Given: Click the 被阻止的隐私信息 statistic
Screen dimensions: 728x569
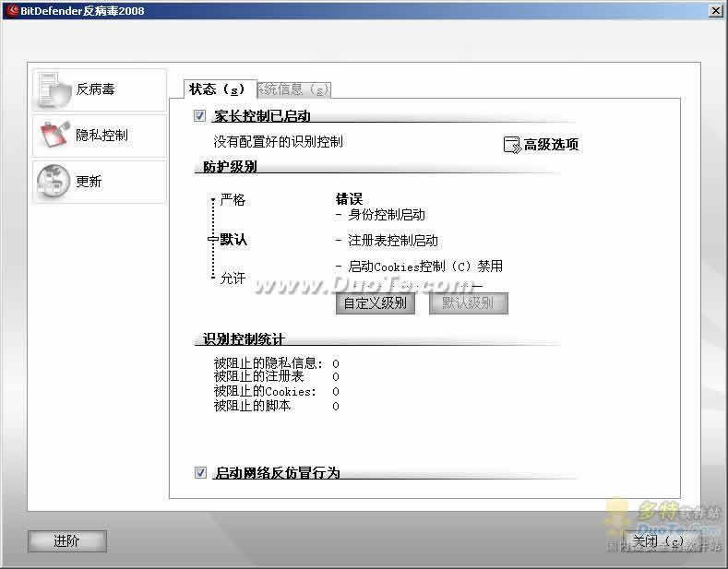Looking at the screenshot, I should [x=276, y=363].
